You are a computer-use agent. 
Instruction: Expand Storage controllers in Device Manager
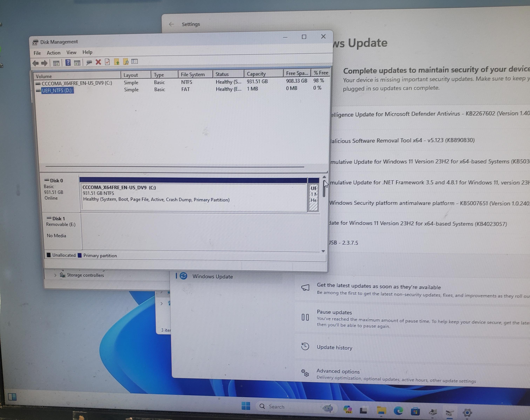(x=55, y=275)
